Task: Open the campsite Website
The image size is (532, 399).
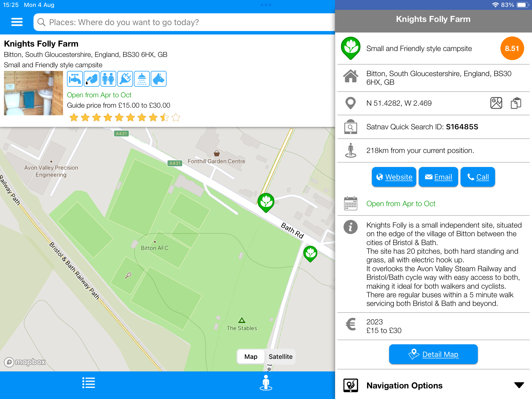Action: [x=394, y=177]
